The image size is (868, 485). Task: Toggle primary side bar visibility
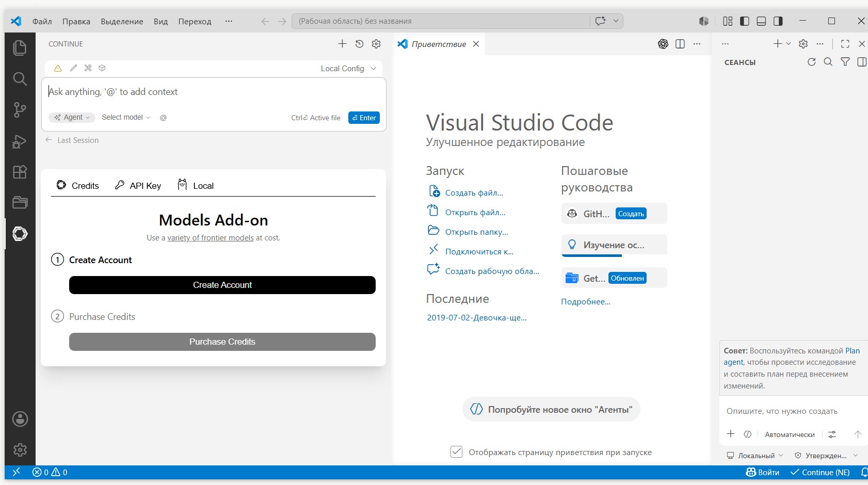745,21
